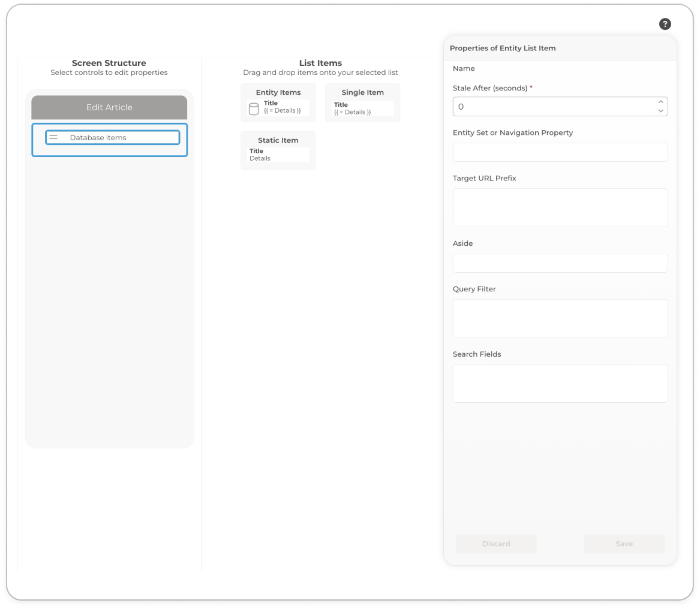Click the Edit Article header bar

click(x=109, y=107)
